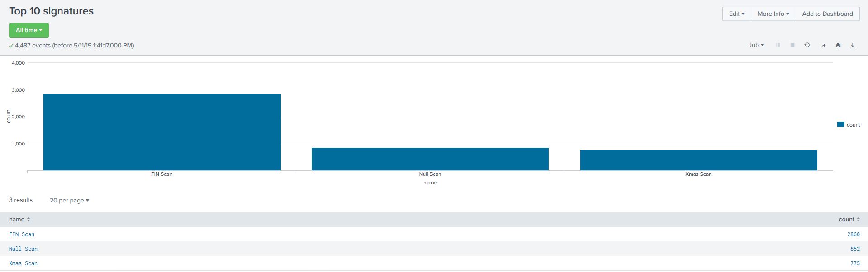Open the FIN Scan table link

coord(22,234)
